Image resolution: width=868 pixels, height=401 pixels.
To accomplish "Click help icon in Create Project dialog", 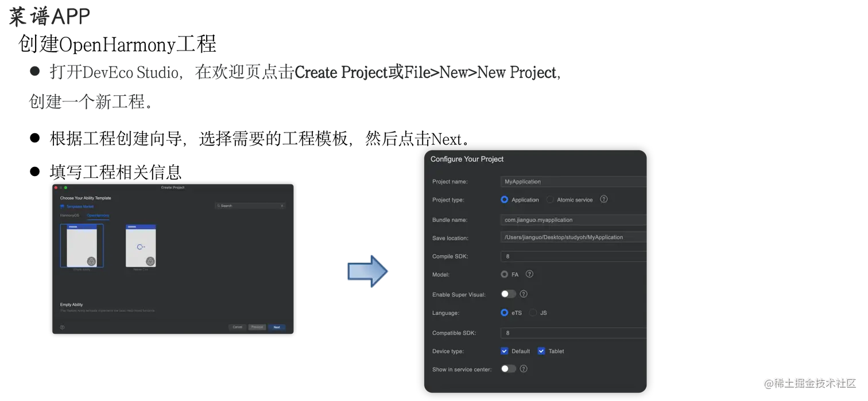I will [62, 327].
